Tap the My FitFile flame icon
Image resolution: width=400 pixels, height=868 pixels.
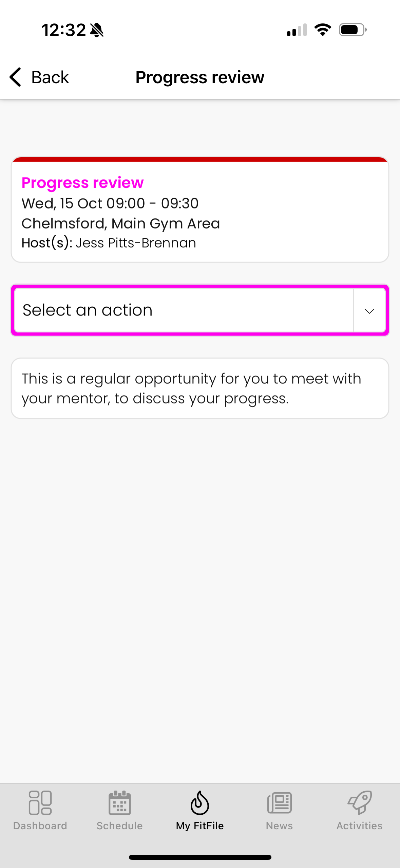(199, 803)
